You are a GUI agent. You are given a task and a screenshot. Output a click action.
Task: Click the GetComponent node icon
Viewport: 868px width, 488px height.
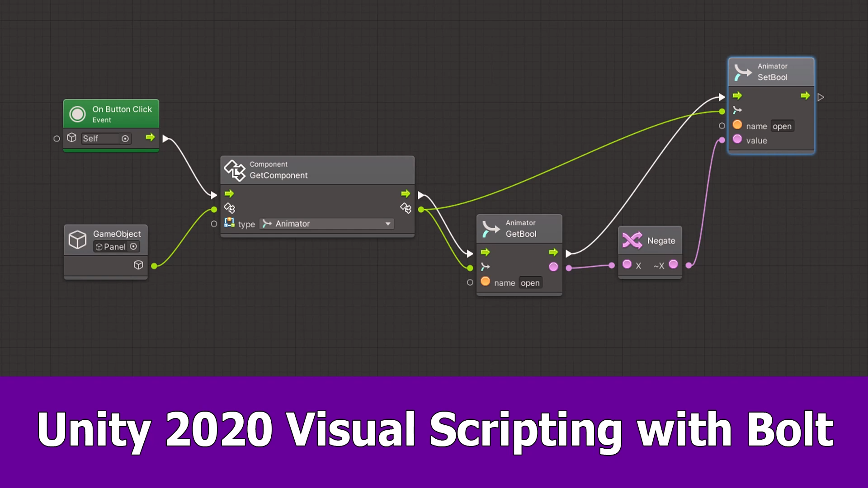235,170
